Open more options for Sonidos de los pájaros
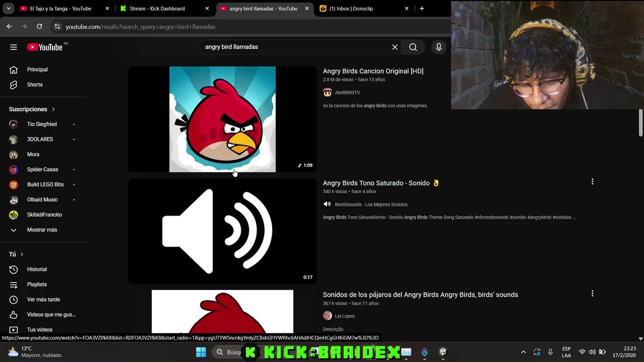Viewport: 644px width, 362px height. pos(592,294)
